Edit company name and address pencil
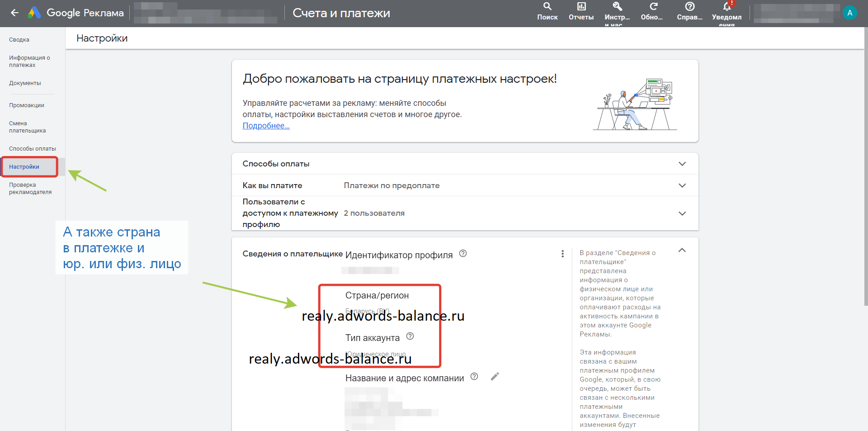This screenshot has width=868, height=431. point(495,376)
